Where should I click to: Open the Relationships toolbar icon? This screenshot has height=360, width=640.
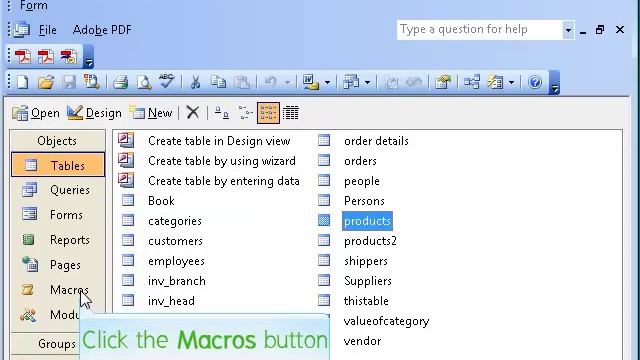(x=471, y=82)
